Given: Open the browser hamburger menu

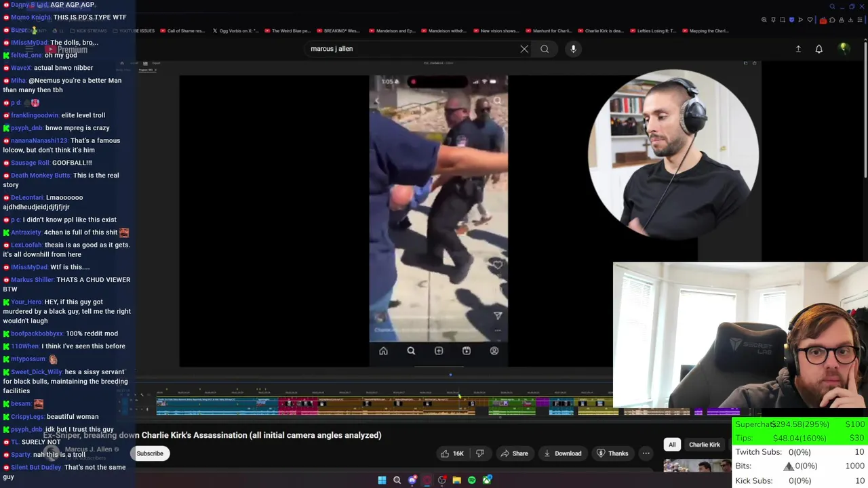Looking at the screenshot, I should [859, 20].
